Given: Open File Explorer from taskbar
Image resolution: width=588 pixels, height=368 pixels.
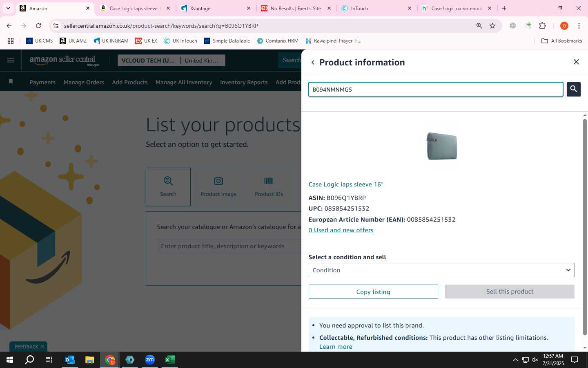Looking at the screenshot, I should (89, 360).
